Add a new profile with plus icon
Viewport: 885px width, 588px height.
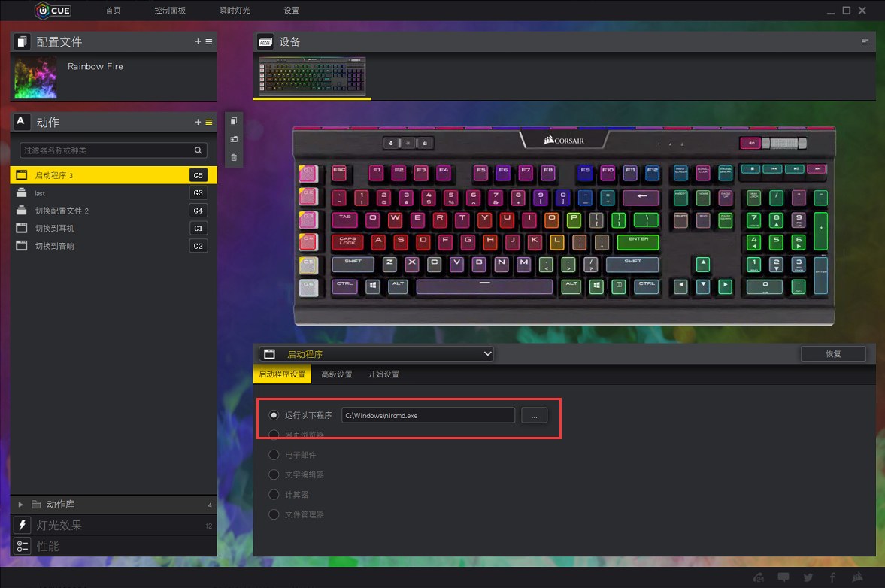pyautogui.click(x=198, y=42)
